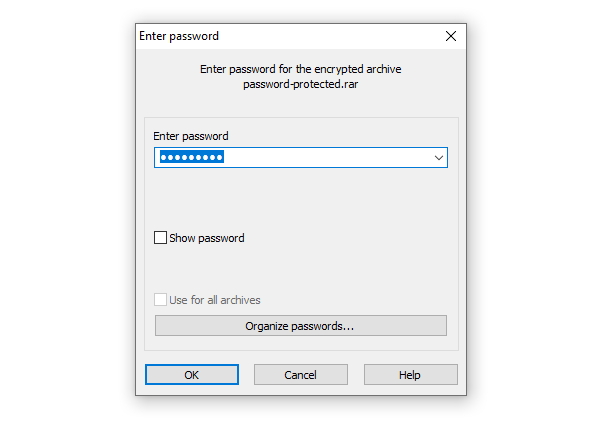604x423 pixels.
Task: Open the password history dropdown arrow
Action: 438,158
